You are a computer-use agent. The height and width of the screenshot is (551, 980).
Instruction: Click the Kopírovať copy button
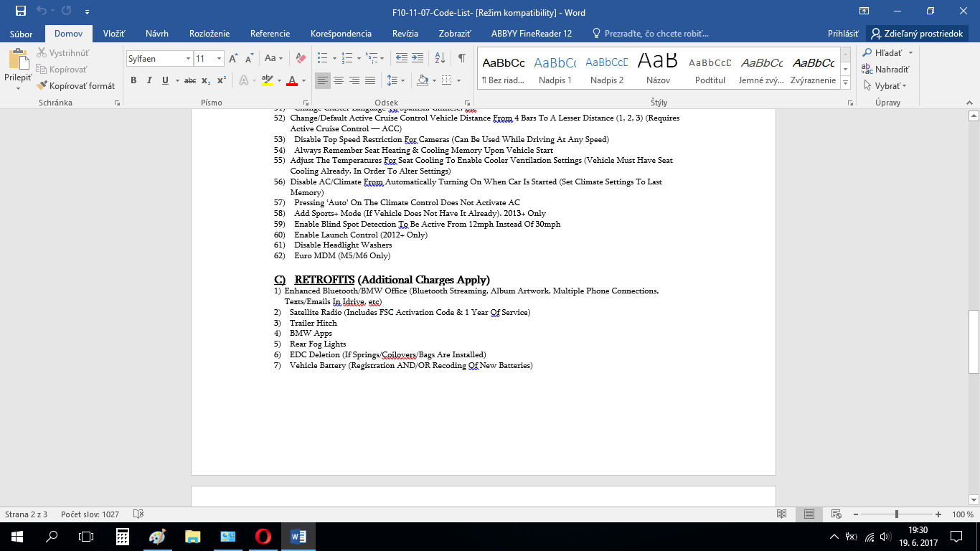62,69
